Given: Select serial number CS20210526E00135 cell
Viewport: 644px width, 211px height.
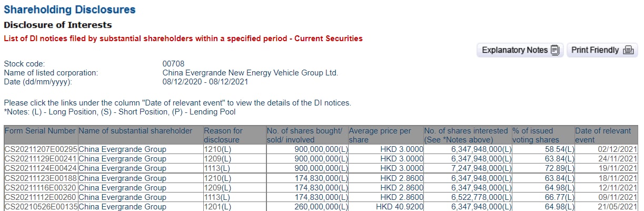Looking at the screenshot, I should pos(41,206).
